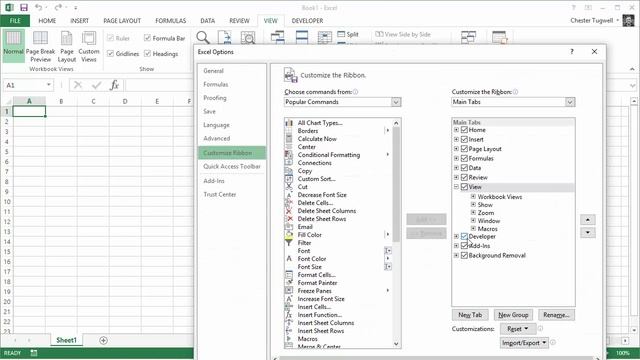Select Fill Color command in list
Screen dimensions: 640x360
pos(310,235)
